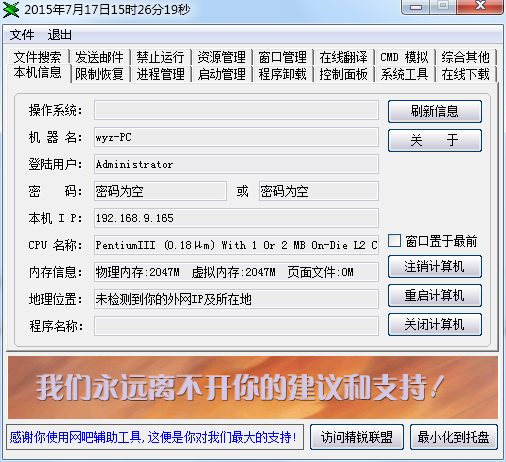Open the 控制面板 tab
This screenshot has width=506, height=462.
tap(343, 74)
